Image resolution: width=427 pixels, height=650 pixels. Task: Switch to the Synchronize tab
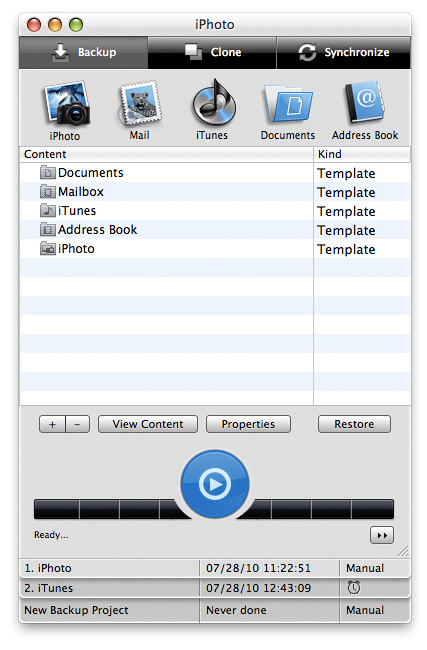[x=344, y=53]
